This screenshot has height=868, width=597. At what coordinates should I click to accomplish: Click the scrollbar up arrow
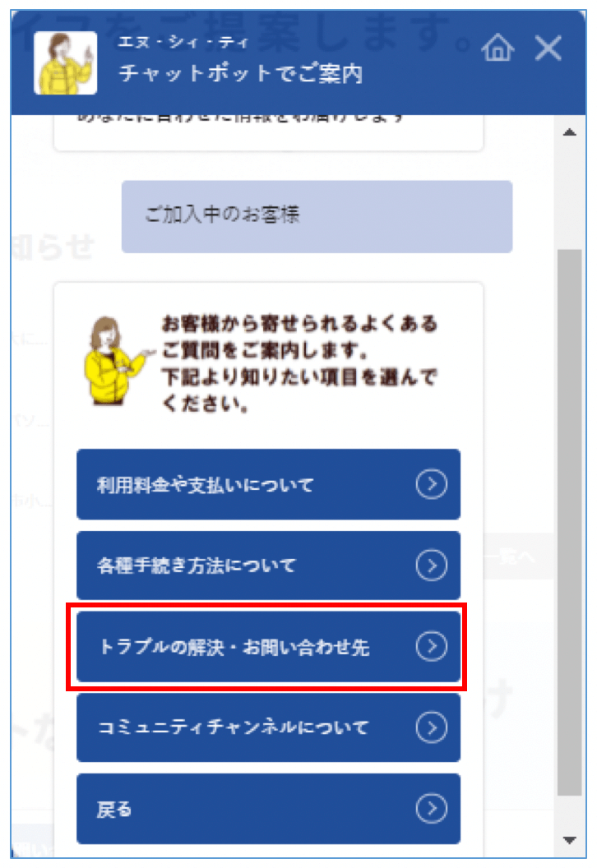(x=569, y=132)
